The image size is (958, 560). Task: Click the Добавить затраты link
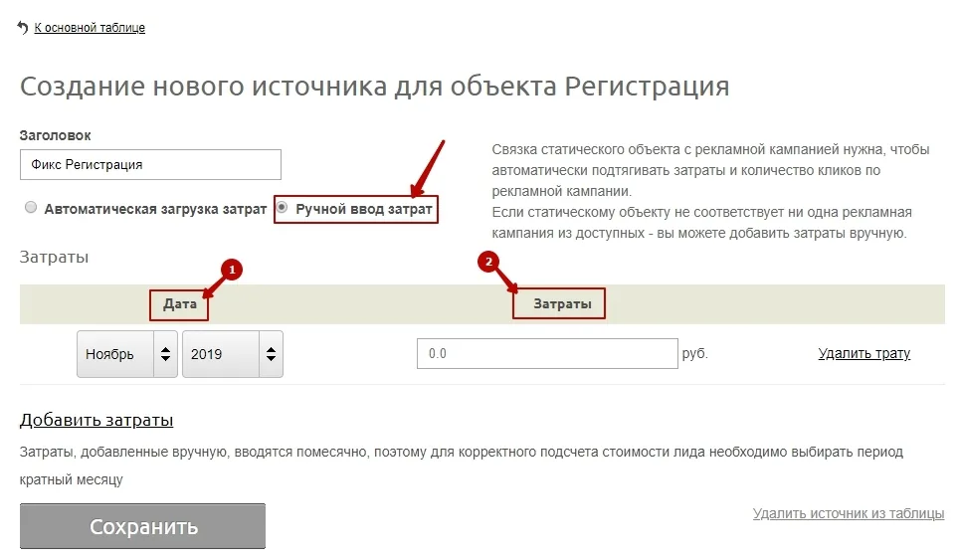(96, 420)
